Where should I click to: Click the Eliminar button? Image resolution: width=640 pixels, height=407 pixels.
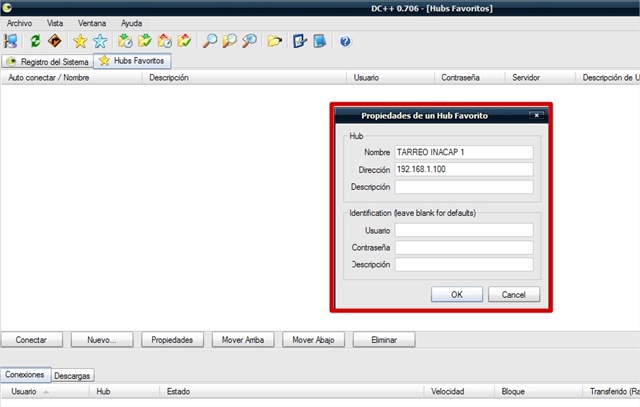click(384, 340)
